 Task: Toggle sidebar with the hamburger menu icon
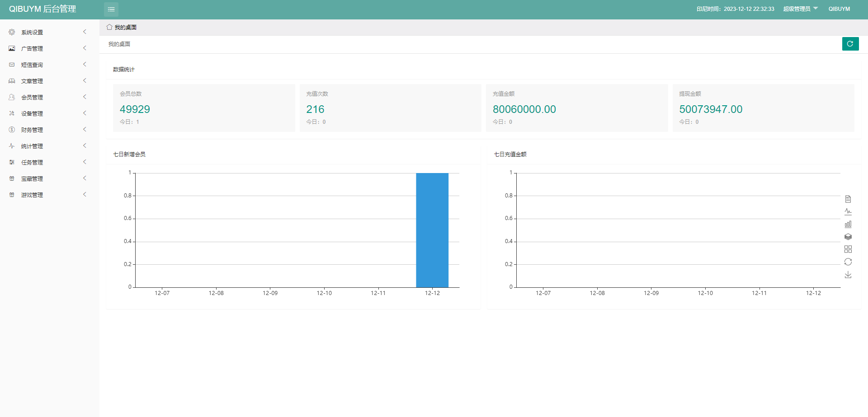tap(111, 9)
